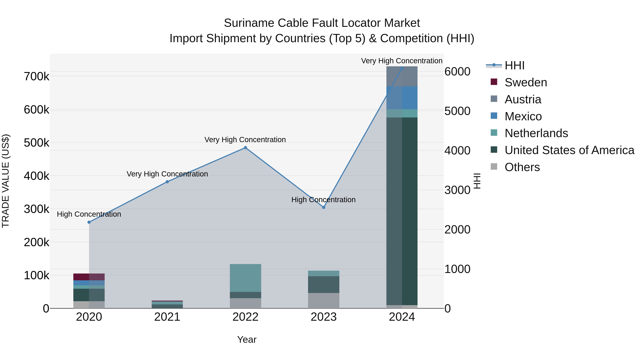Image resolution: width=644 pixels, height=362 pixels.
Task: Click the Others gray color swatch
Action: pyautogui.click(x=494, y=166)
